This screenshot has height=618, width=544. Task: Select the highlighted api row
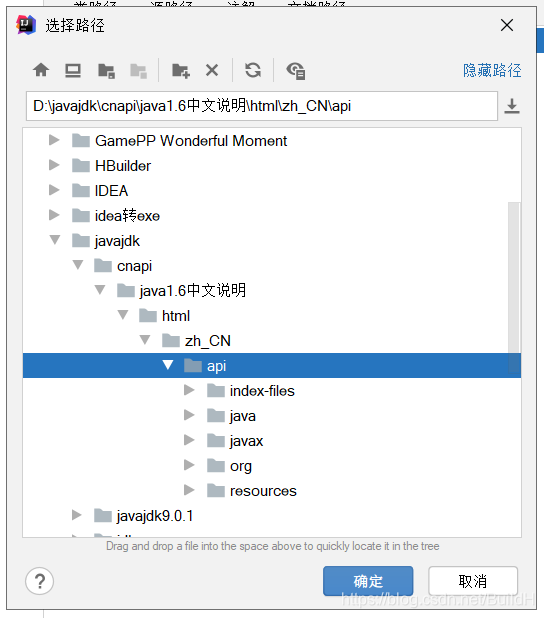272,366
